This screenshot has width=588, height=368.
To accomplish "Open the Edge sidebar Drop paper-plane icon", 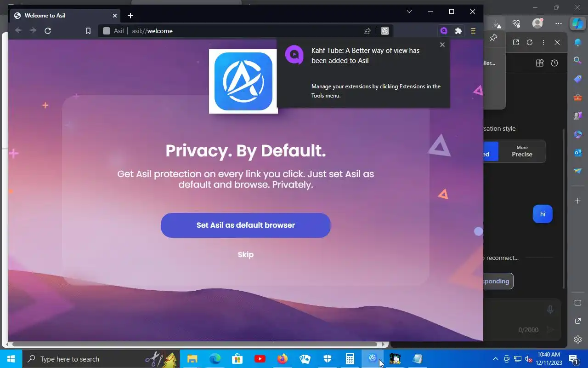I will pyautogui.click(x=578, y=171).
